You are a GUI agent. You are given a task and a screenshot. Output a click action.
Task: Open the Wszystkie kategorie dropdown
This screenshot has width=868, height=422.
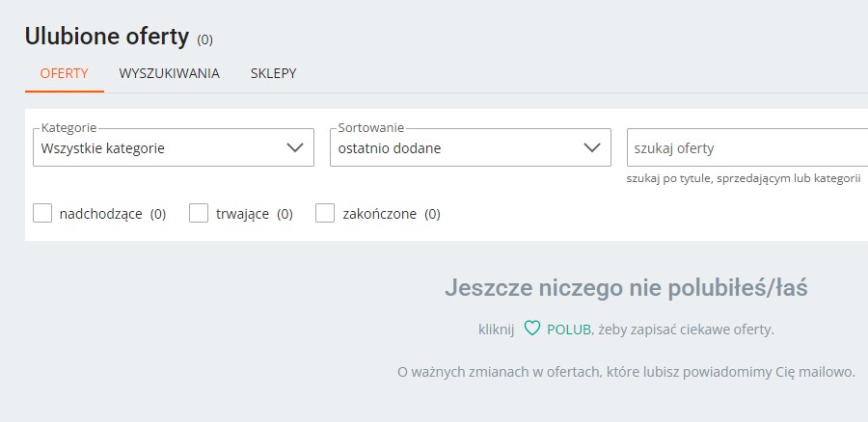coord(174,147)
